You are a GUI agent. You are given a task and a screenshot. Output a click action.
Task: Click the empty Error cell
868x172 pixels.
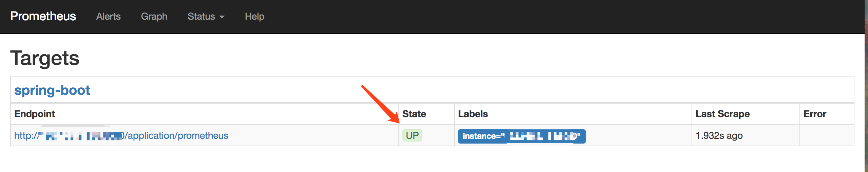tap(827, 135)
